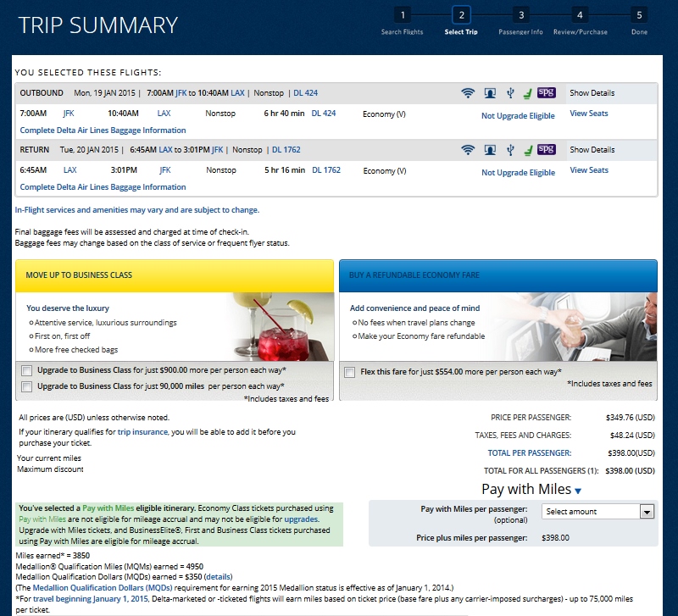Click the SPG badge on the return flight
This screenshot has height=616, width=678.
(x=547, y=150)
